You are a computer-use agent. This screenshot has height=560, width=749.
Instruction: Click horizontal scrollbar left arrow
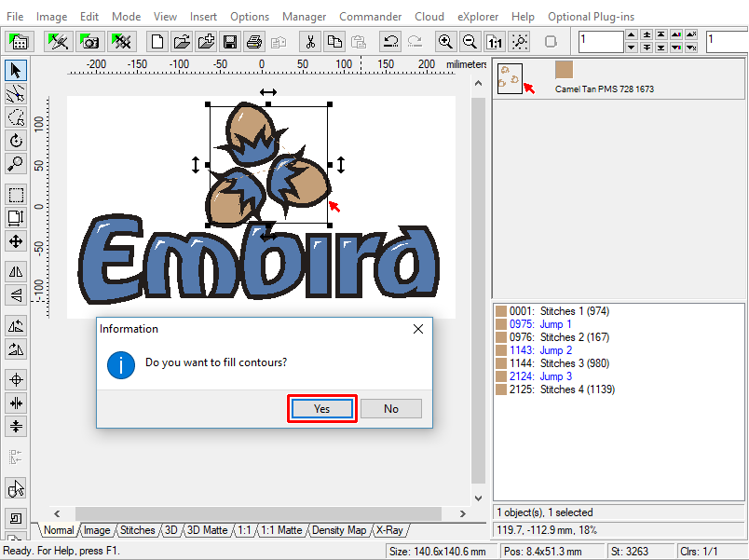click(x=57, y=513)
